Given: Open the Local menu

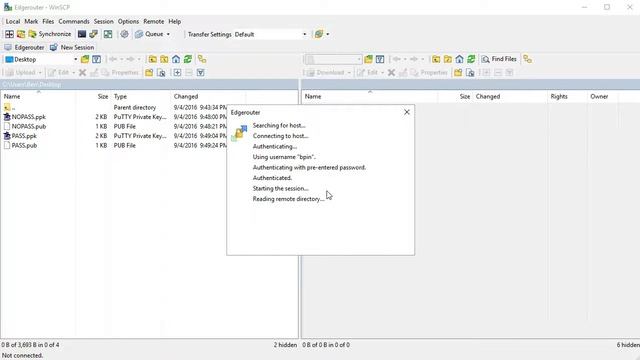Looking at the screenshot, I should 13,21.
